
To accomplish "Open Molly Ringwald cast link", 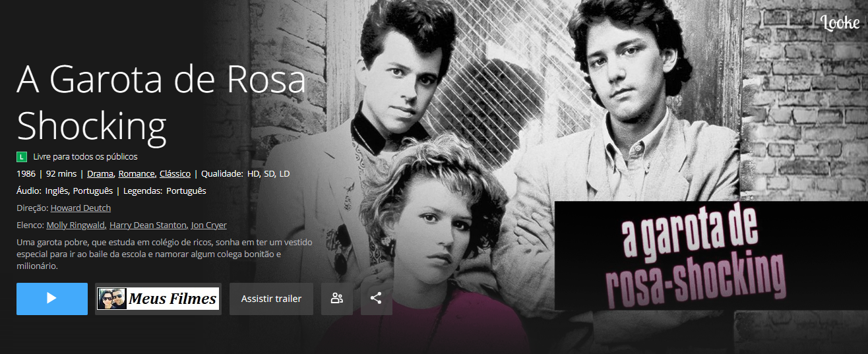I will (x=75, y=225).
